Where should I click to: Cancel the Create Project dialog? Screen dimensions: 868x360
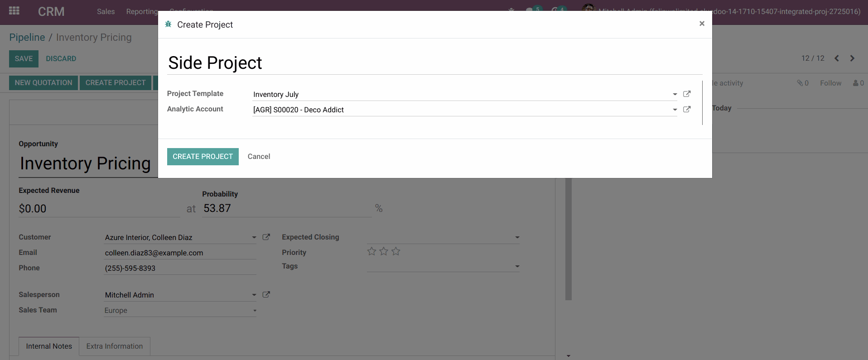pyautogui.click(x=259, y=157)
